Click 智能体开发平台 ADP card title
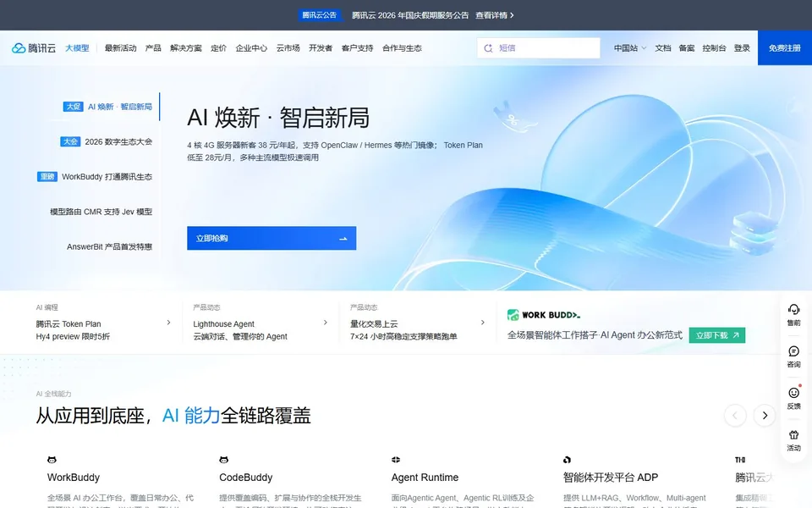Image resolution: width=812 pixels, height=508 pixels. [x=611, y=478]
